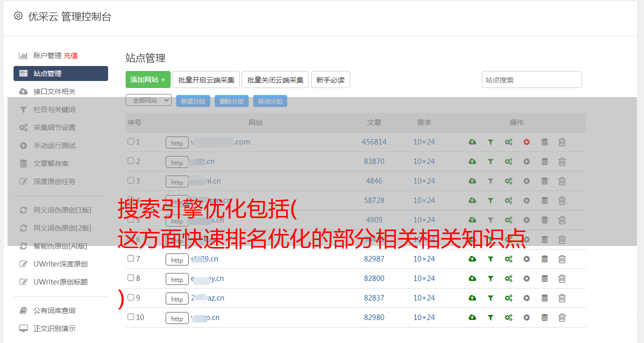Screen dimensions: 644x343
Task: Run the 82987 site with its play icon
Action: (526, 259)
